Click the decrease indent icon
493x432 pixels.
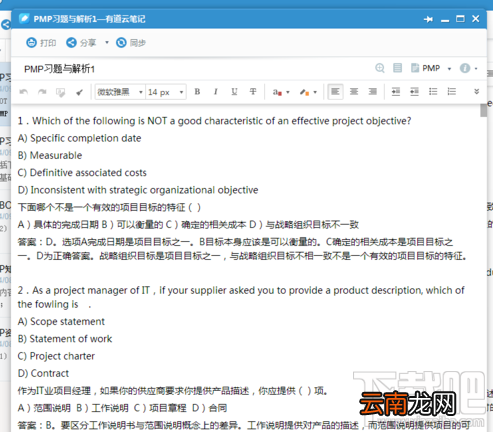click(414, 91)
